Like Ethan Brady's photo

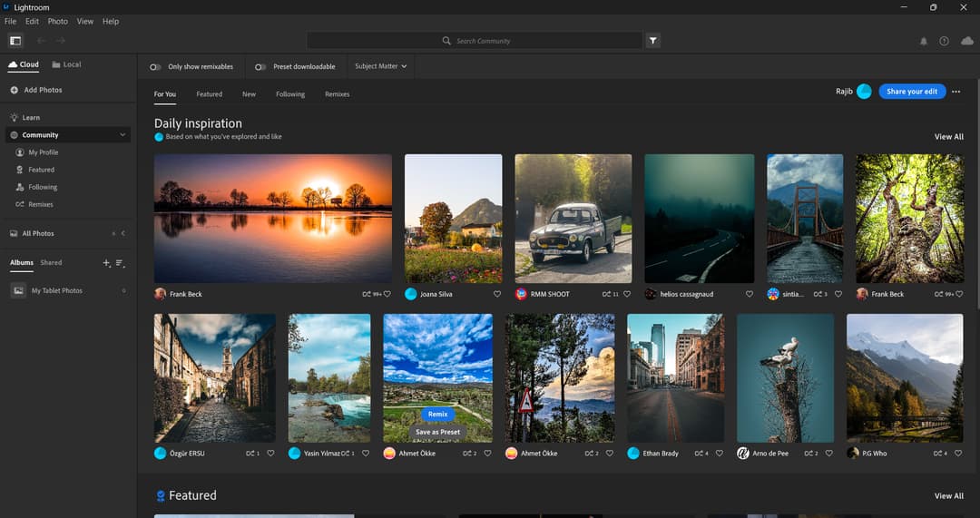[720, 454]
